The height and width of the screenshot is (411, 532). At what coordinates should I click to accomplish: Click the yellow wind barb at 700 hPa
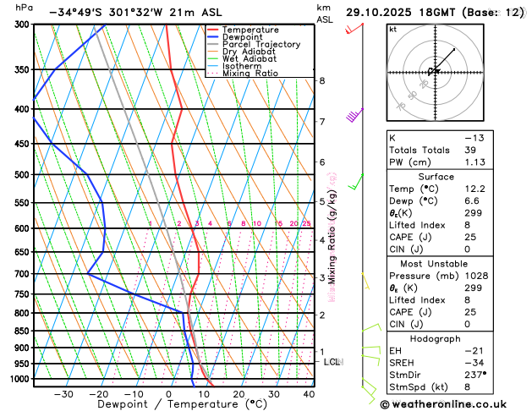click(x=365, y=281)
